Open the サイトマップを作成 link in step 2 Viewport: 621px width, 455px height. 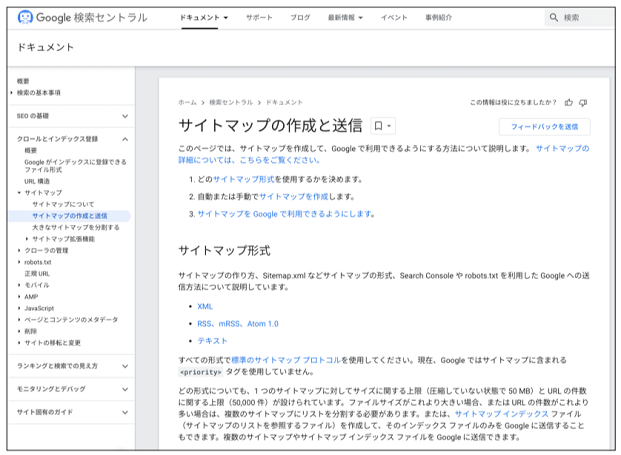point(294,197)
